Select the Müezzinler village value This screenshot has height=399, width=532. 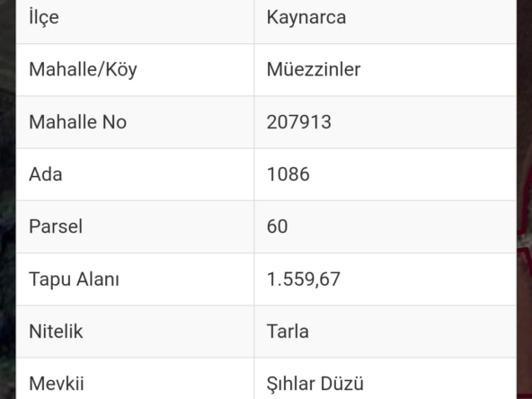click(x=314, y=69)
